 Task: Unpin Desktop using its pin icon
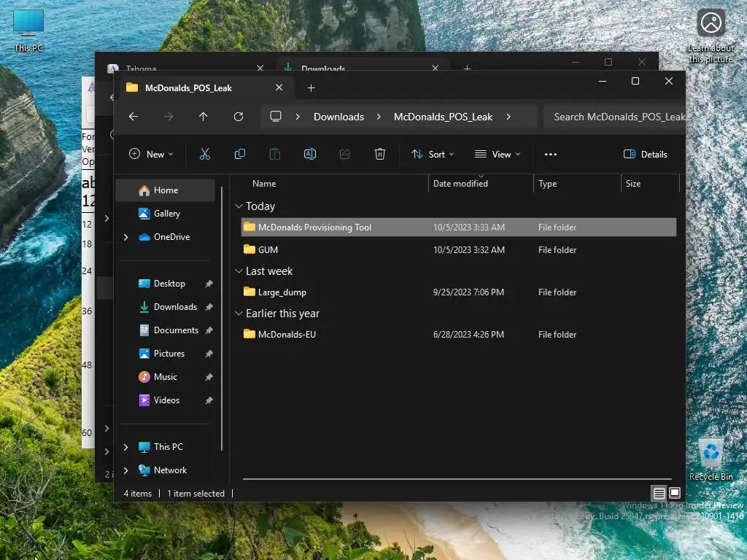[209, 284]
